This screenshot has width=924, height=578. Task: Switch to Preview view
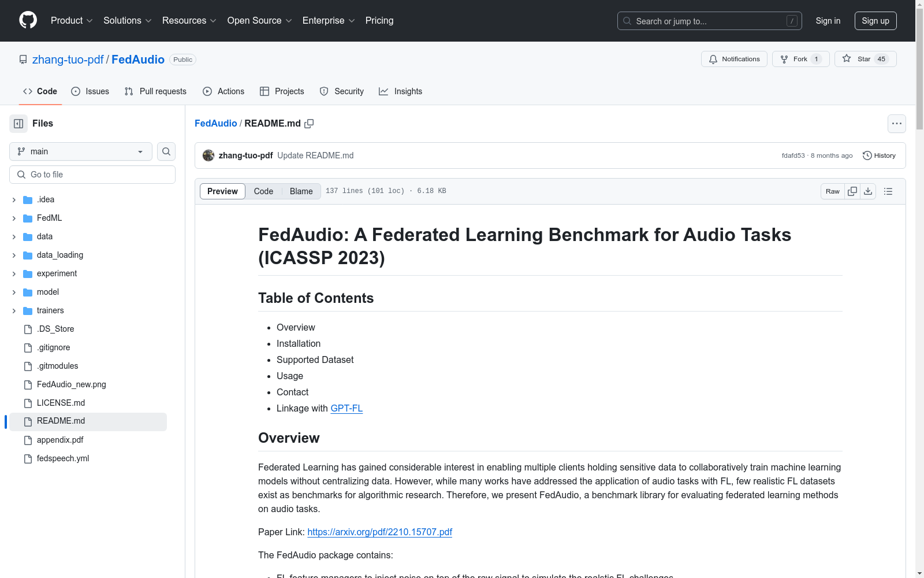coord(222,191)
